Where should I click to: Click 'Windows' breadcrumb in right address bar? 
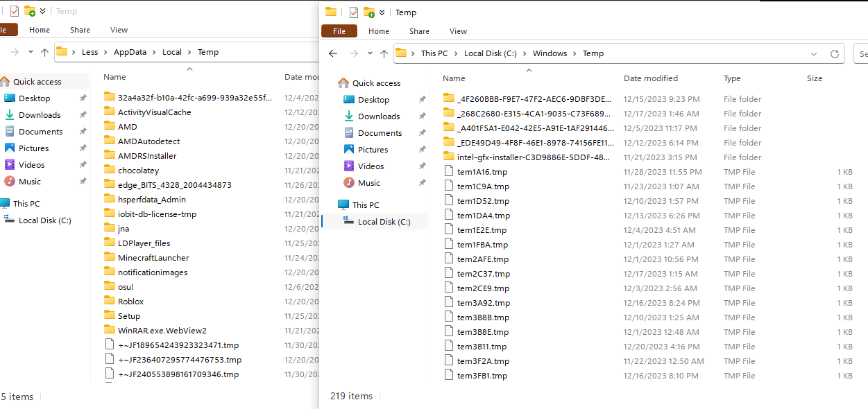click(550, 53)
